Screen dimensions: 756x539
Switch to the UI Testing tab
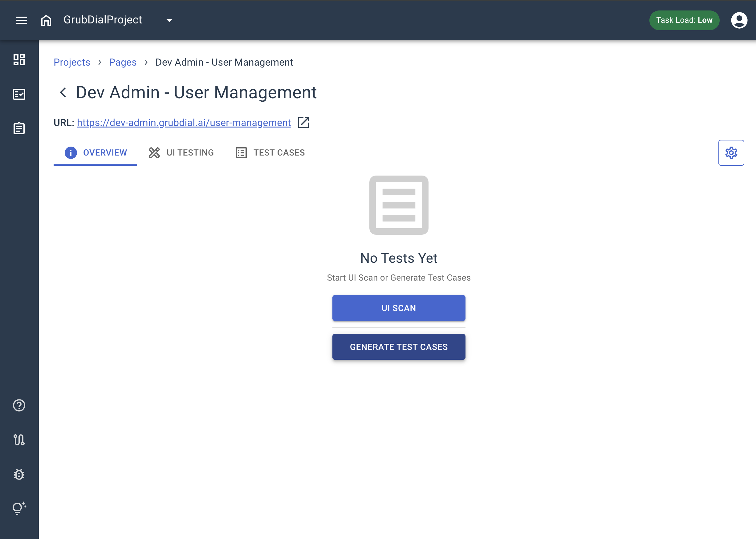[181, 153]
